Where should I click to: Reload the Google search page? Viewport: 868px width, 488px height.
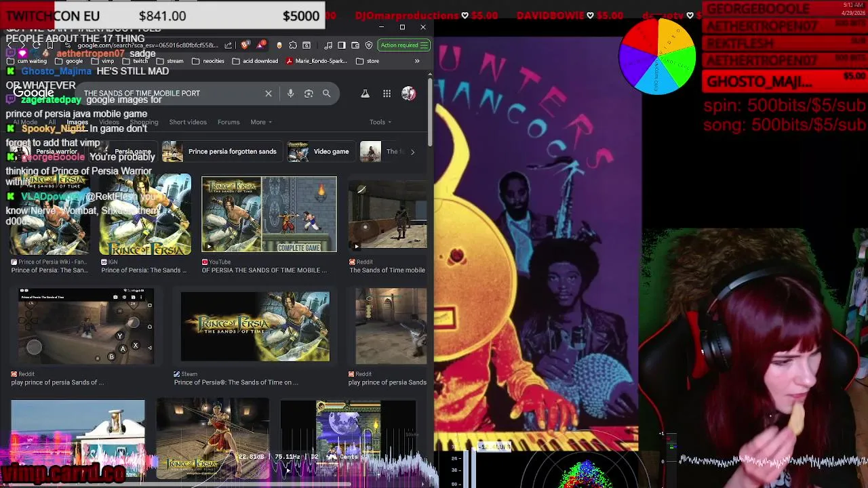37,45
